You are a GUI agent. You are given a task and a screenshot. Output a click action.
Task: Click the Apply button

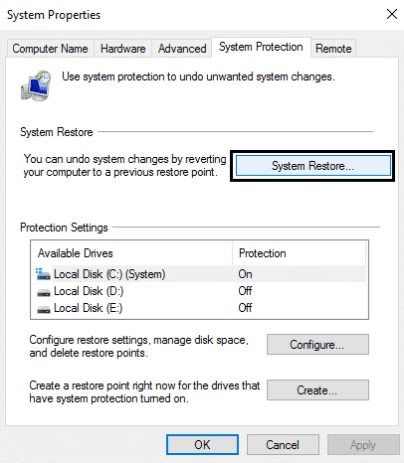coord(363,445)
